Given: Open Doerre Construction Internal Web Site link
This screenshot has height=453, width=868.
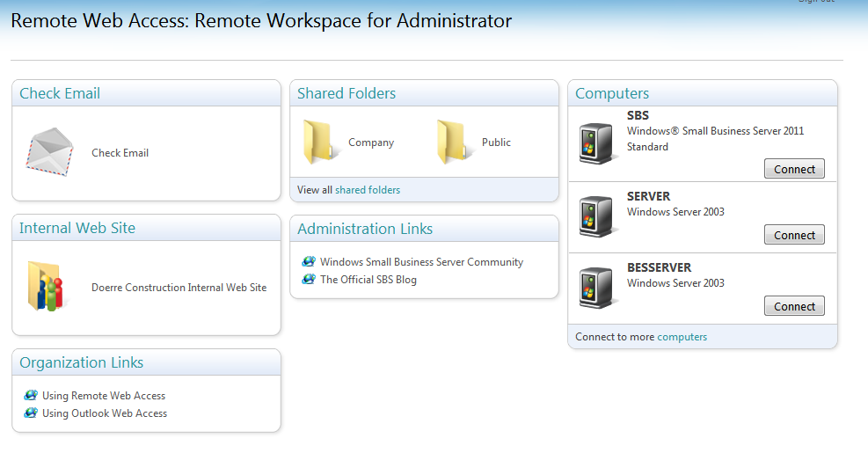Looking at the screenshot, I should 179,288.
